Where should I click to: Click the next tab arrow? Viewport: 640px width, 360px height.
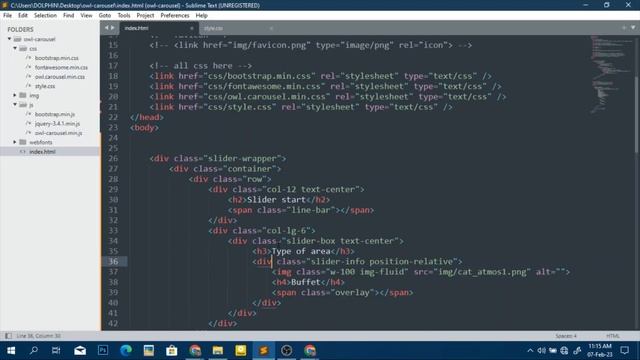click(x=113, y=28)
